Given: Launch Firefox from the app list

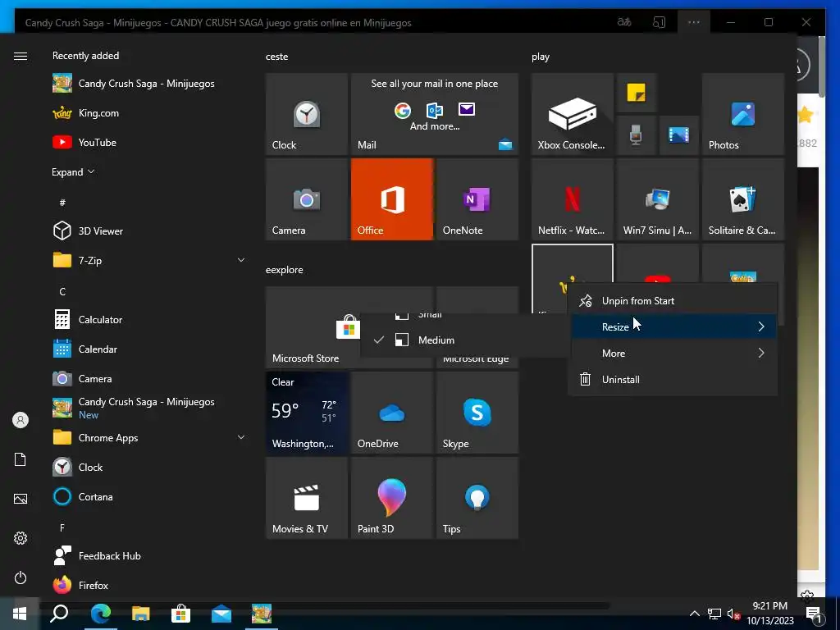Looking at the screenshot, I should [x=148, y=586].
